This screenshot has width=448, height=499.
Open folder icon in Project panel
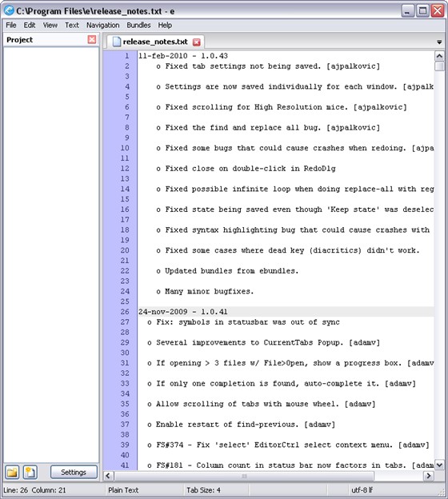click(12, 472)
